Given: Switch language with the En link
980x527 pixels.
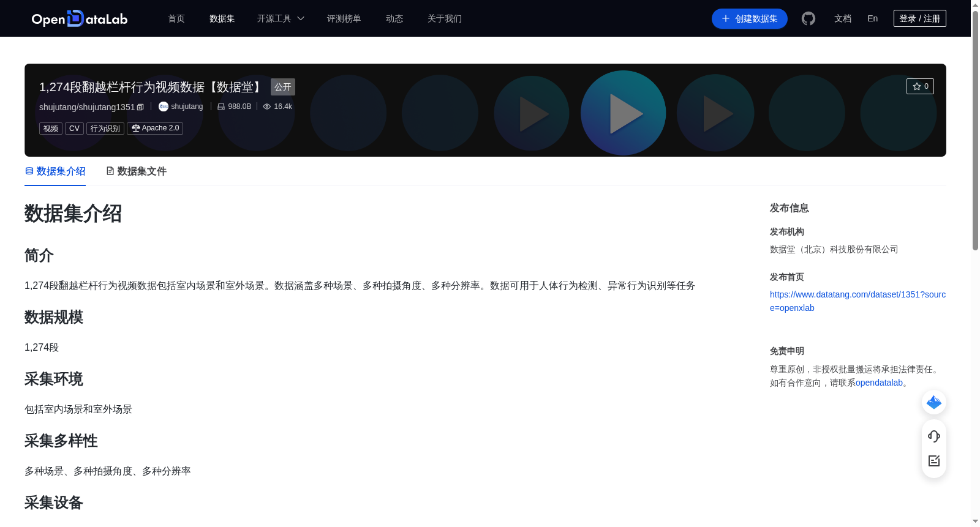Looking at the screenshot, I should point(872,18).
